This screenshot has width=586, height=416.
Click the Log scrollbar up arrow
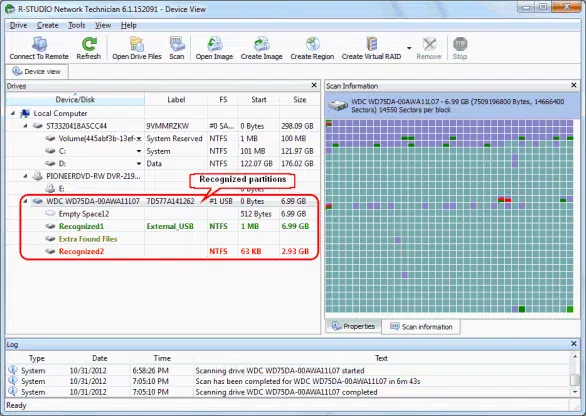[575, 358]
